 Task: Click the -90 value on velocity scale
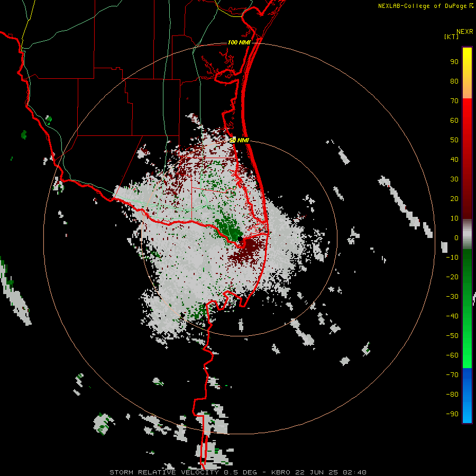click(x=452, y=414)
